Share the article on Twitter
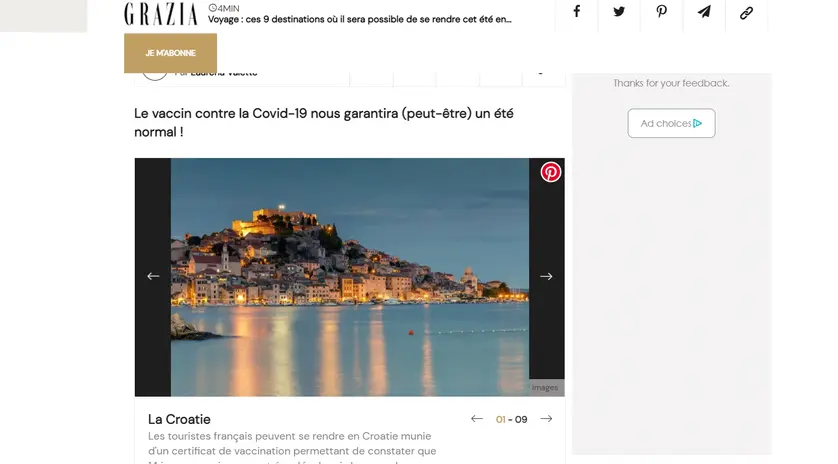Screen dimensions: 838x464 619,12
